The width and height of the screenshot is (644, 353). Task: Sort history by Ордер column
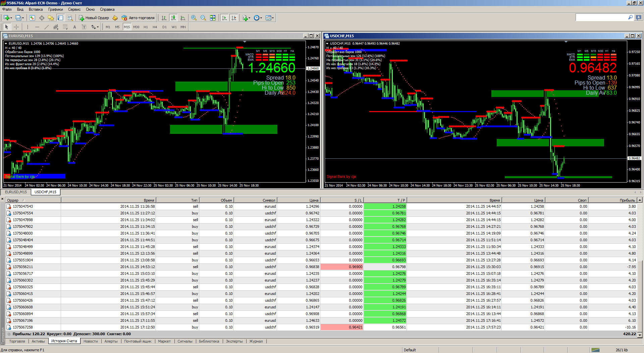pos(33,200)
